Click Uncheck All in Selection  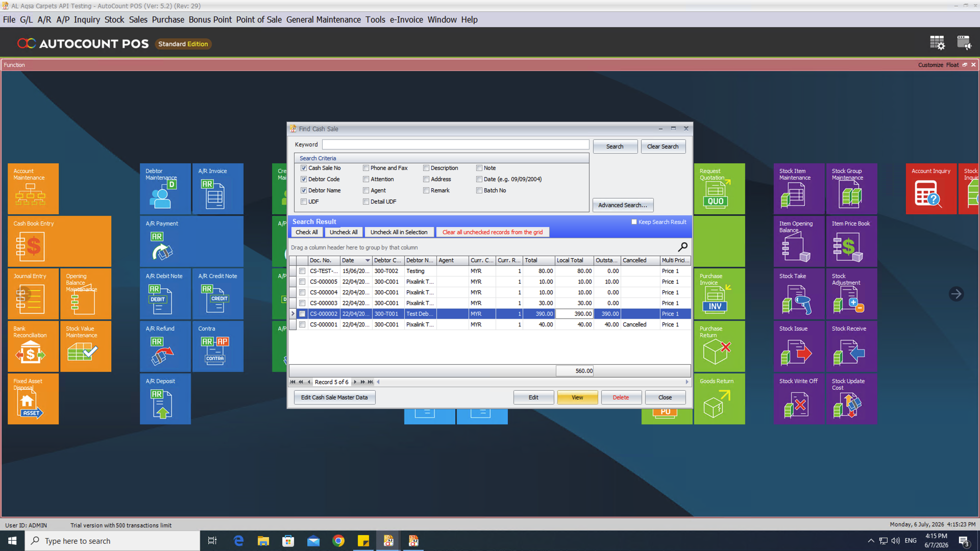399,232
